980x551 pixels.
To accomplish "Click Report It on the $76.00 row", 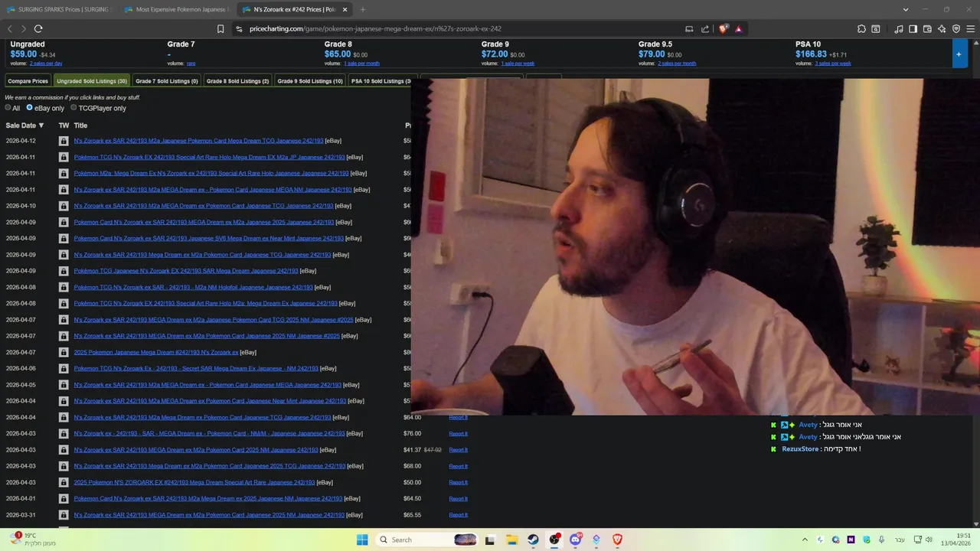I will click(x=458, y=434).
